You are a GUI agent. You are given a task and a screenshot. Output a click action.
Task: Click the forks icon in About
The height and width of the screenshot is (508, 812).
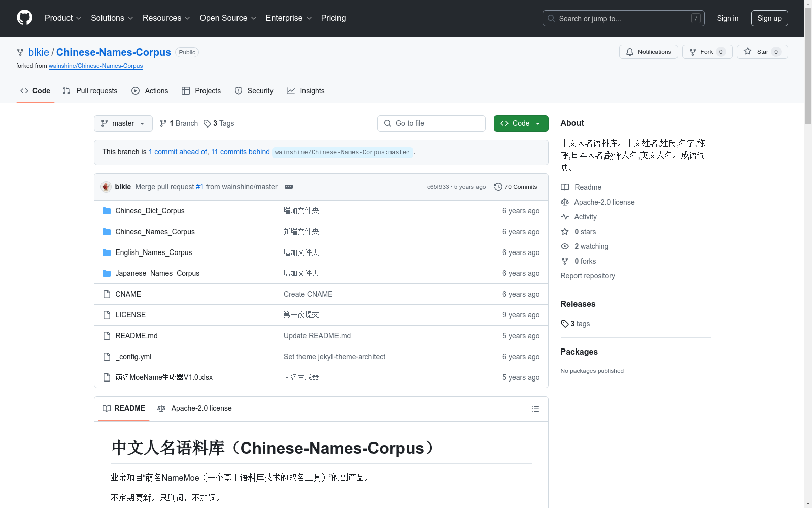[565, 261]
